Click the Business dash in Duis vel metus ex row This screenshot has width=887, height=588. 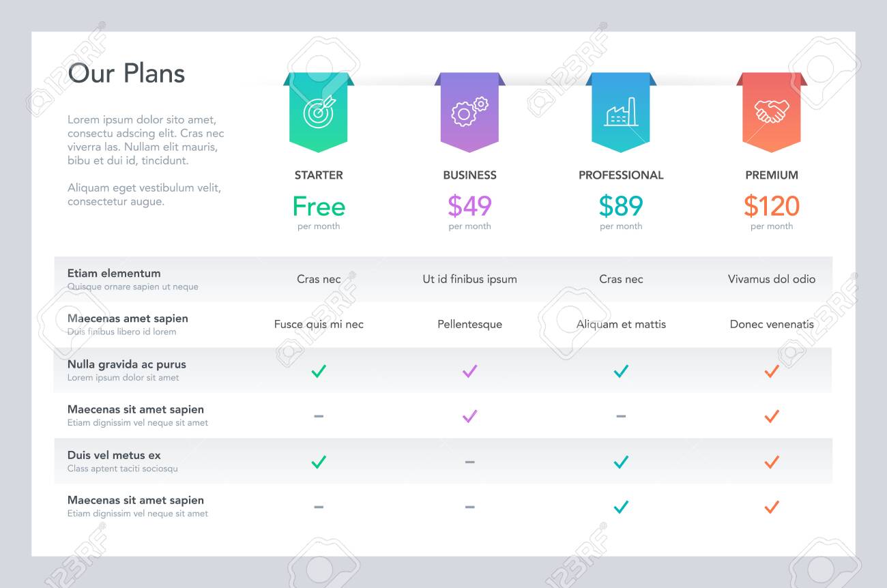[469, 462]
